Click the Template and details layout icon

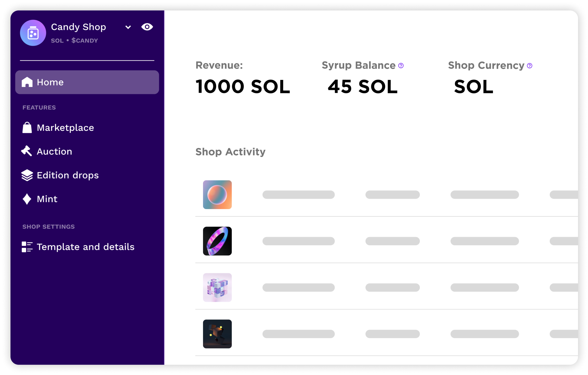coord(27,247)
